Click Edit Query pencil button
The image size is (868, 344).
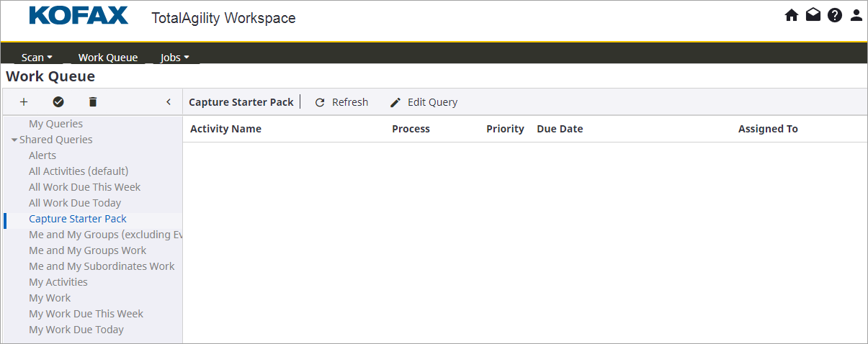424,102
